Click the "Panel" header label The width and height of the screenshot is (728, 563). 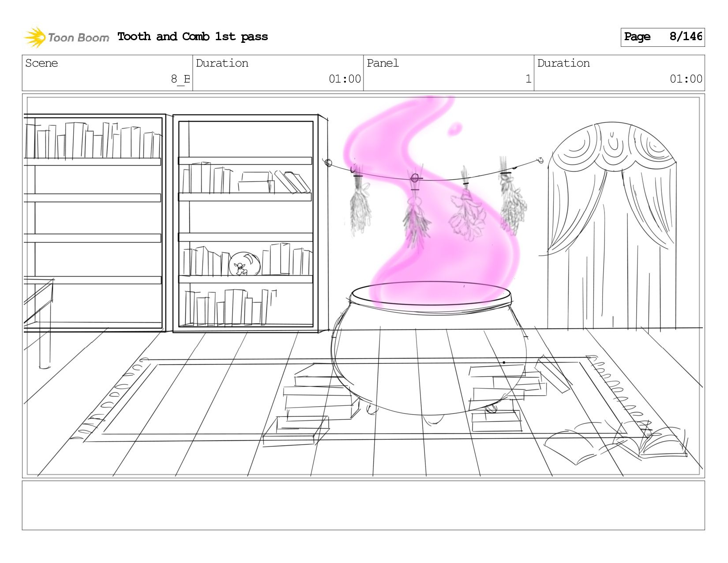coord(383,63)
